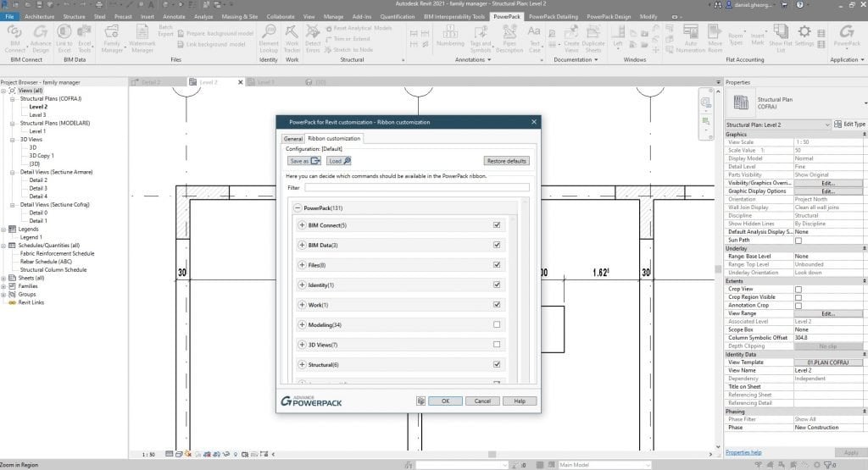Collapse the PowerPack(131) group
868x470 pixels.
[298, 208]
